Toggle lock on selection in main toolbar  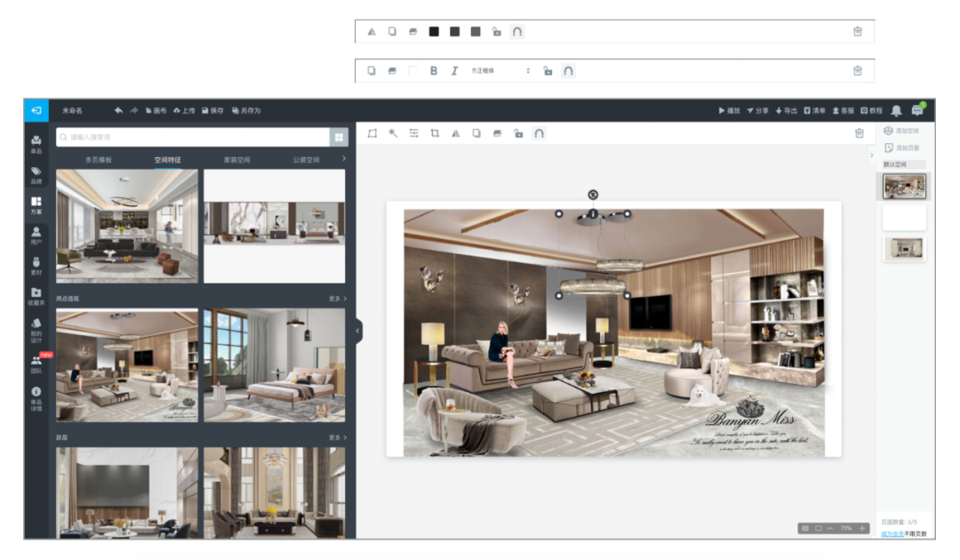click(x=518, y=133)
